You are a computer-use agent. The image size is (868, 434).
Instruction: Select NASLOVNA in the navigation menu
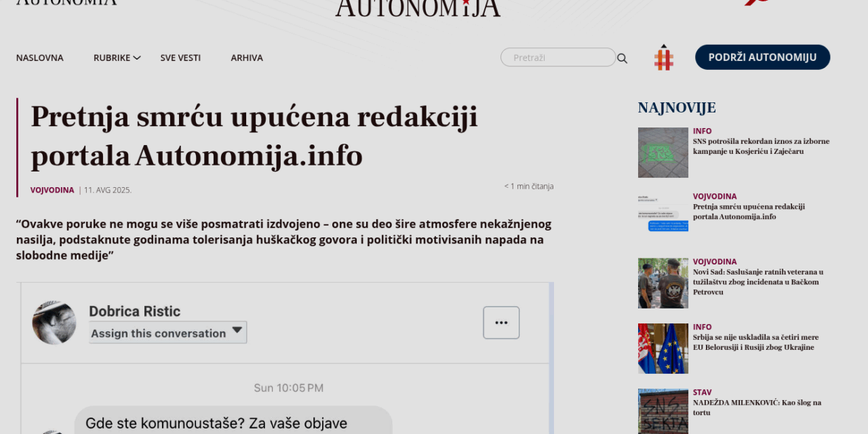point(39,58)
